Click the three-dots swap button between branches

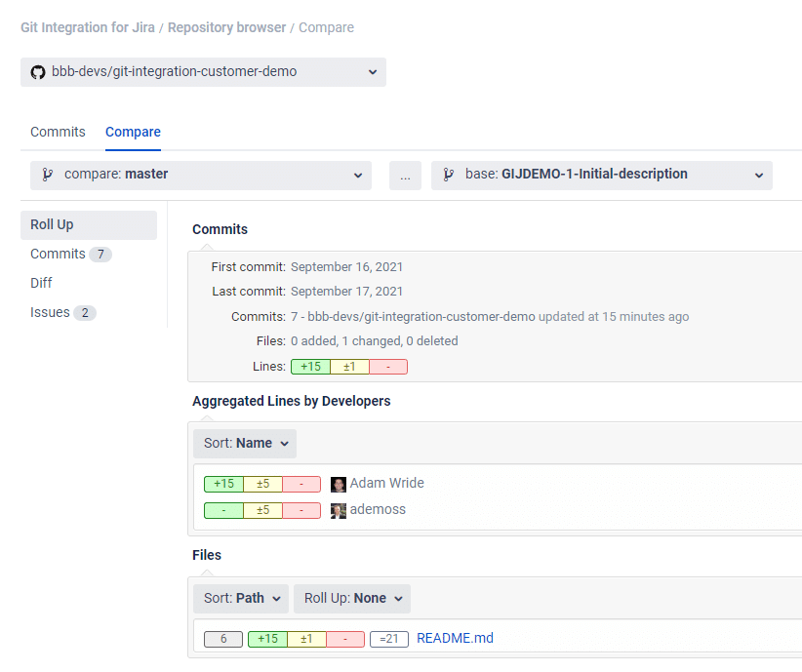coord(405,176)
